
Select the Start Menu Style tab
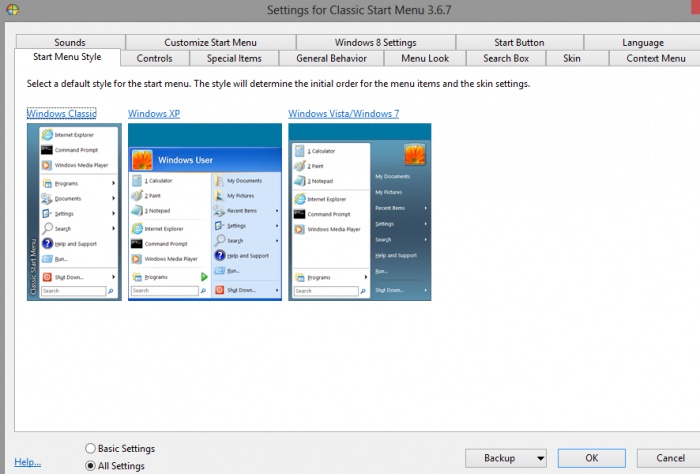point(67,57)
